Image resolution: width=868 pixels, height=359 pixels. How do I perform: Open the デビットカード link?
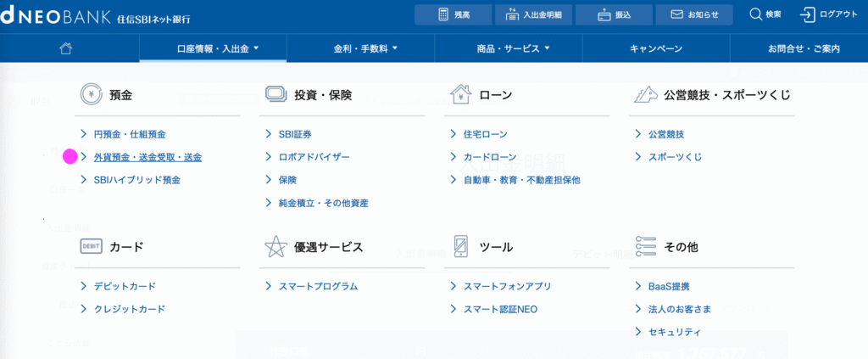click(x=125, y=286)
